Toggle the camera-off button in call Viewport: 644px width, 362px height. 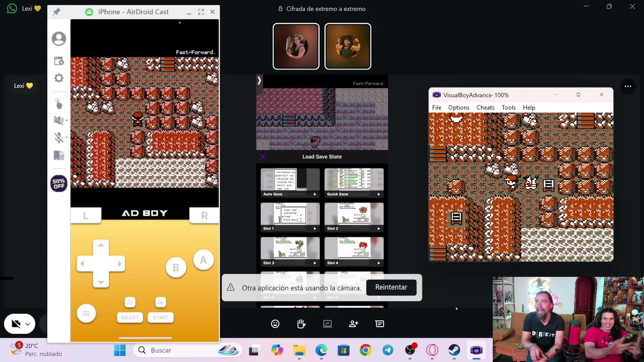(16, 324)
